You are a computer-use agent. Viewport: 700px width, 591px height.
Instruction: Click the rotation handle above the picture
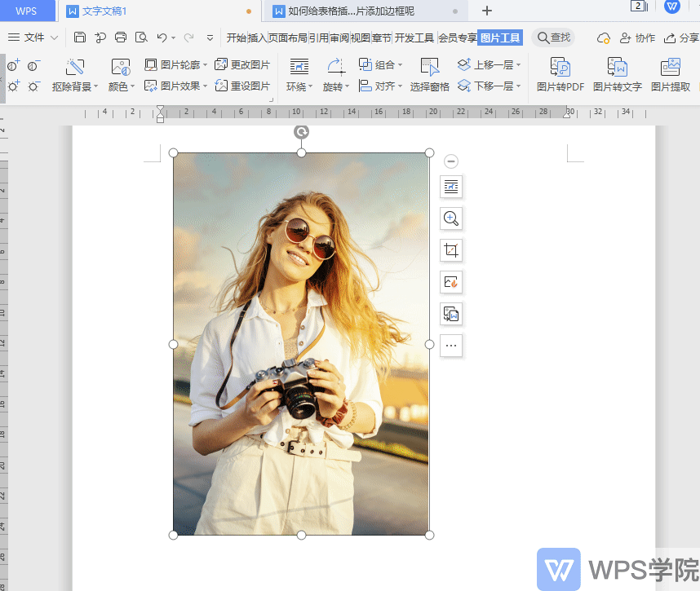[301, 131]
